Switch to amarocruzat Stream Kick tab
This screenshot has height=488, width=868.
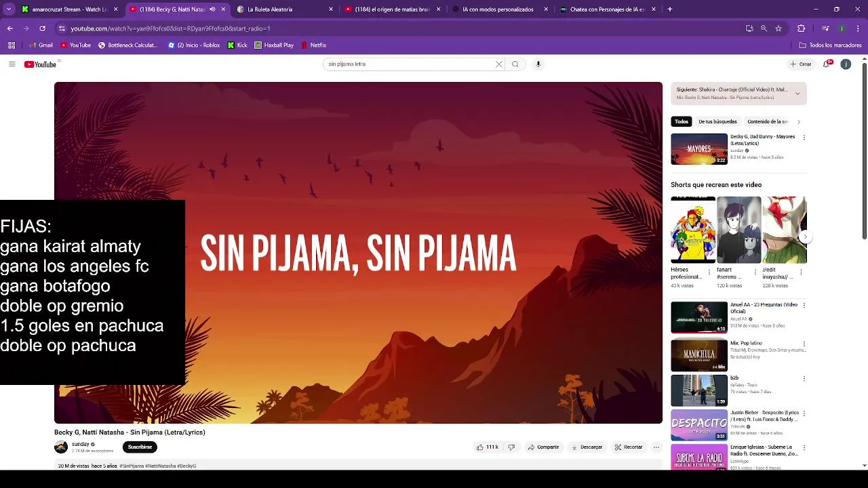point(69,9)
